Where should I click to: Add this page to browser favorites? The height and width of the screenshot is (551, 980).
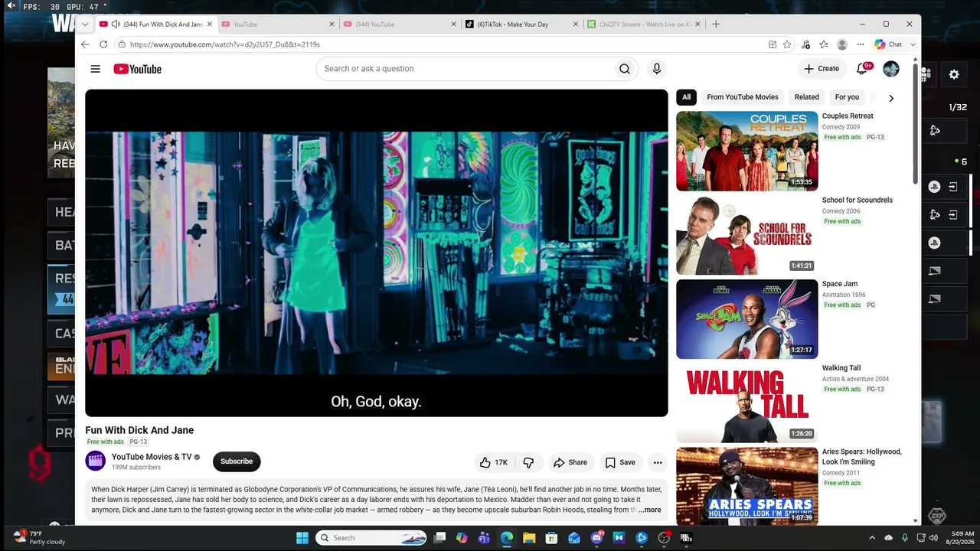point(787,44)
